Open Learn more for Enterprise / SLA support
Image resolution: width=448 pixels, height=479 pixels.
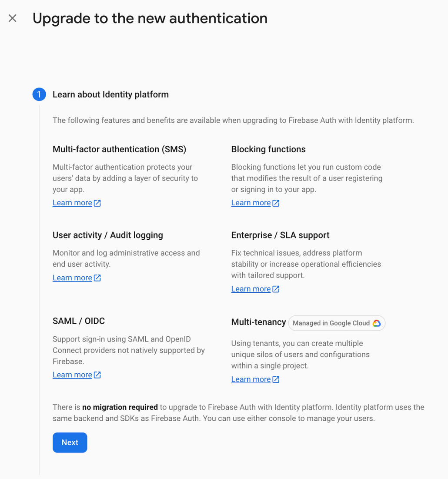(251, 288)
